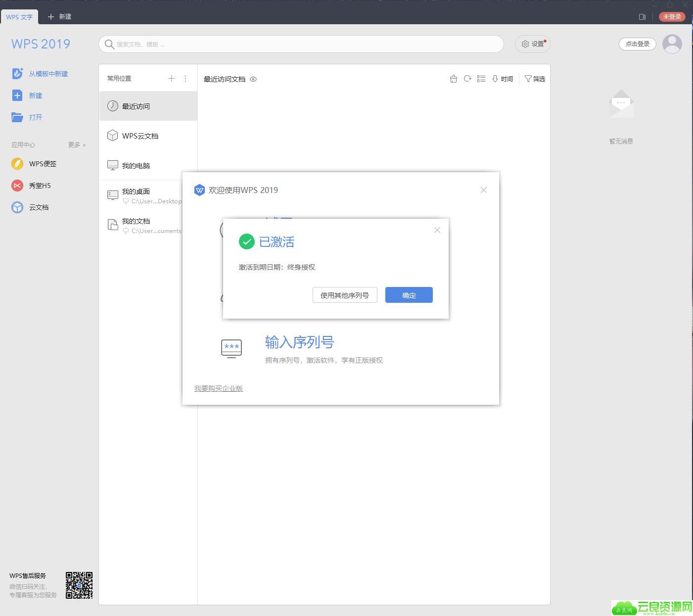Confirm activation with the 确定 button
Screen dimensions: 693x616
[x=409, y=295]
